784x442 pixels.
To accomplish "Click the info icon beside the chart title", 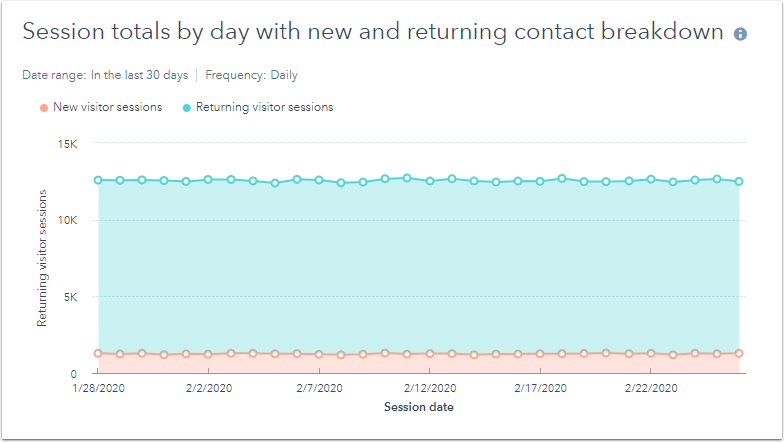I will 741,34.
